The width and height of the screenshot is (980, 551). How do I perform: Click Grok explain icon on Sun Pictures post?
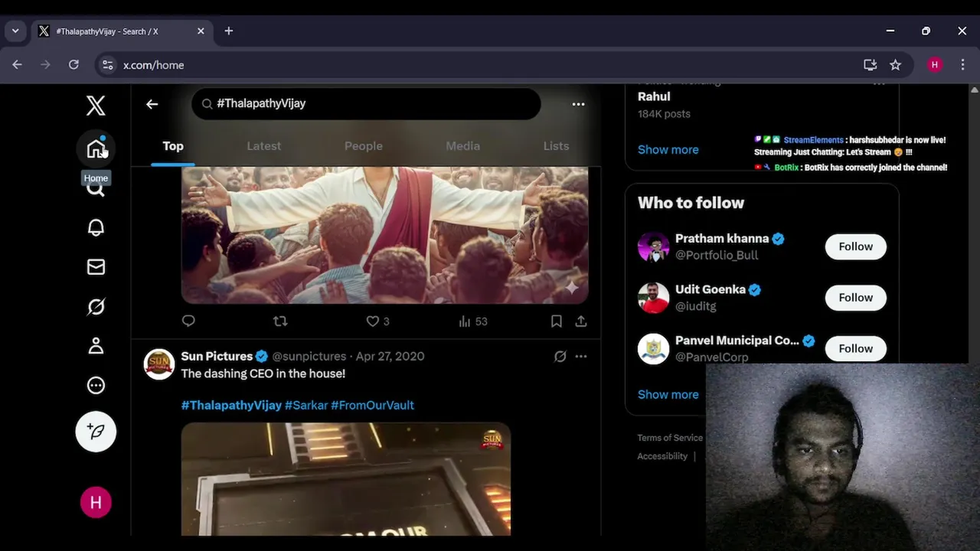[x=560, y=357]
